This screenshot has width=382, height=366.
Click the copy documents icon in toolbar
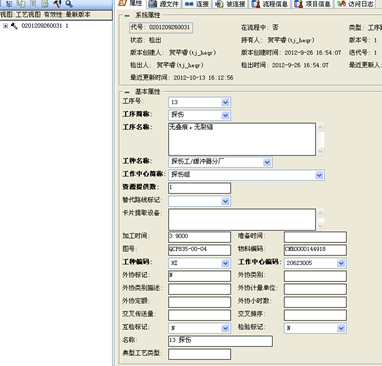pyautogui.click(x=21, y=4)
